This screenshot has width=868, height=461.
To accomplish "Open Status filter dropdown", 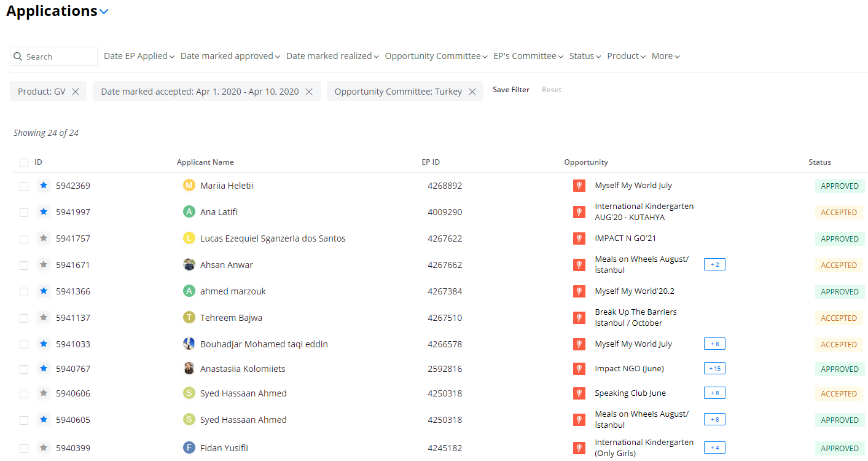I will pyautogui.click(x=585, y=56).
